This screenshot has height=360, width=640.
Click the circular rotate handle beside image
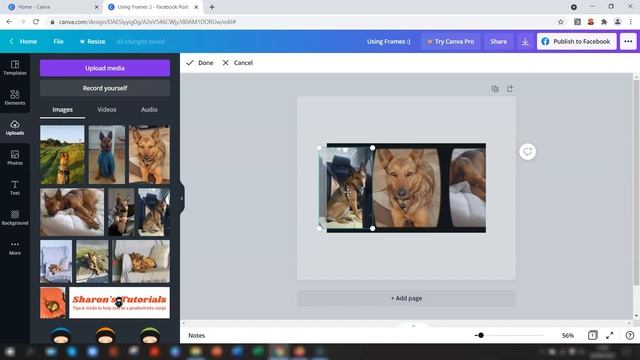(x=527, y=152)
